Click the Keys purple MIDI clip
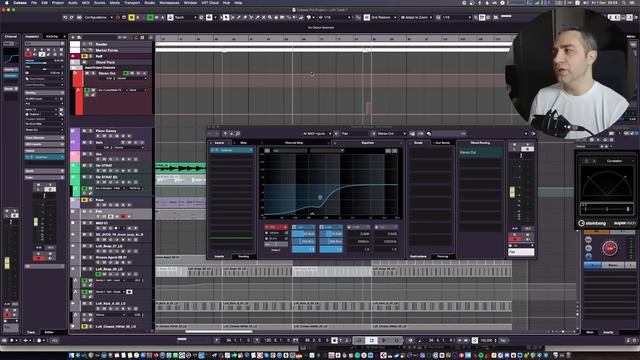The height and width of the screenshot is (360, 640). tap(180, 202)
